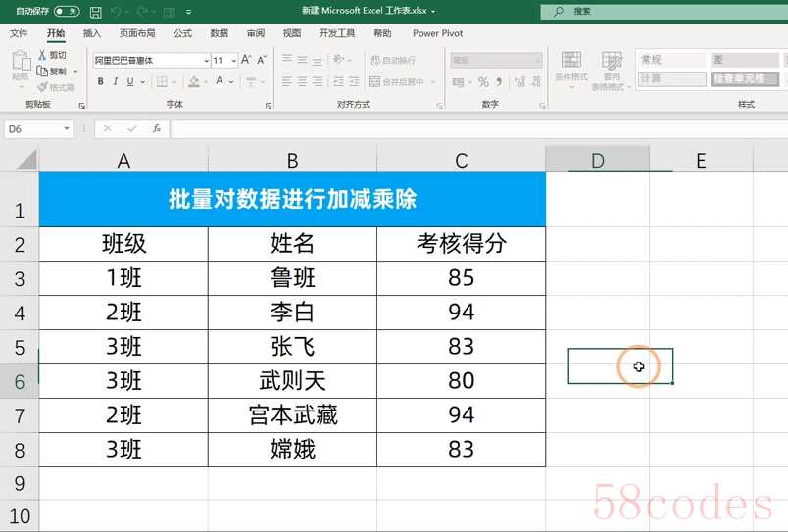
Task: Open the 插入 (Insert) ribbon tab
Action: tap(92, 33)
